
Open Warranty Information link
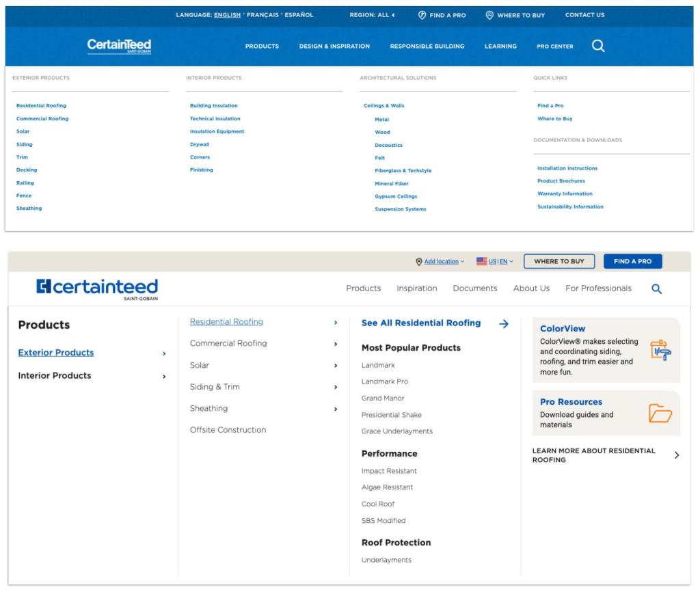[x=564, y=193]
